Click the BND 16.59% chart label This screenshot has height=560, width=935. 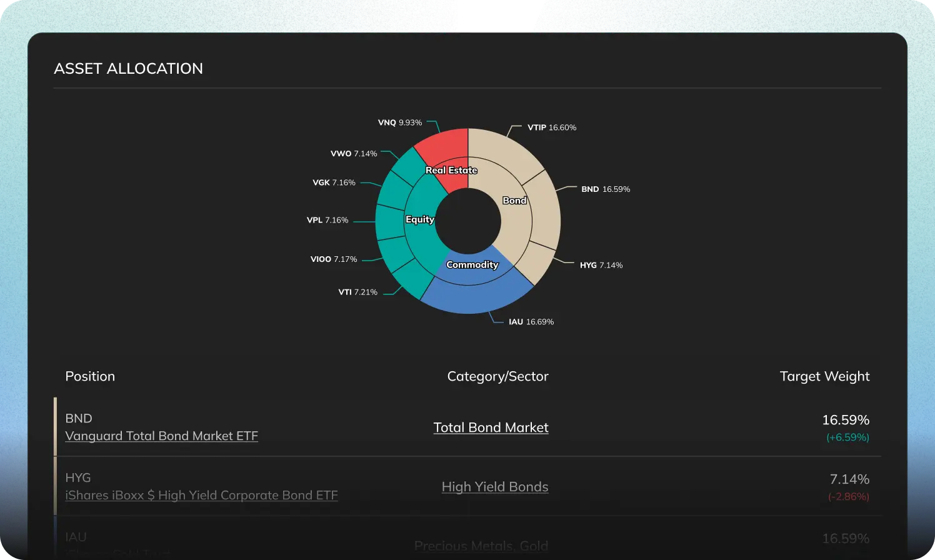[x=606, y=189]
